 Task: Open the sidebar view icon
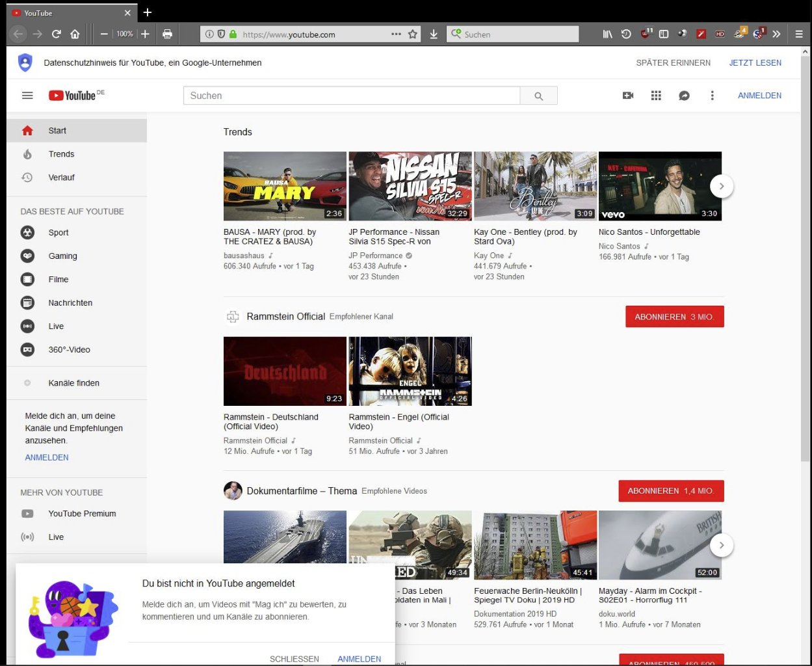[x=664, y=34]
